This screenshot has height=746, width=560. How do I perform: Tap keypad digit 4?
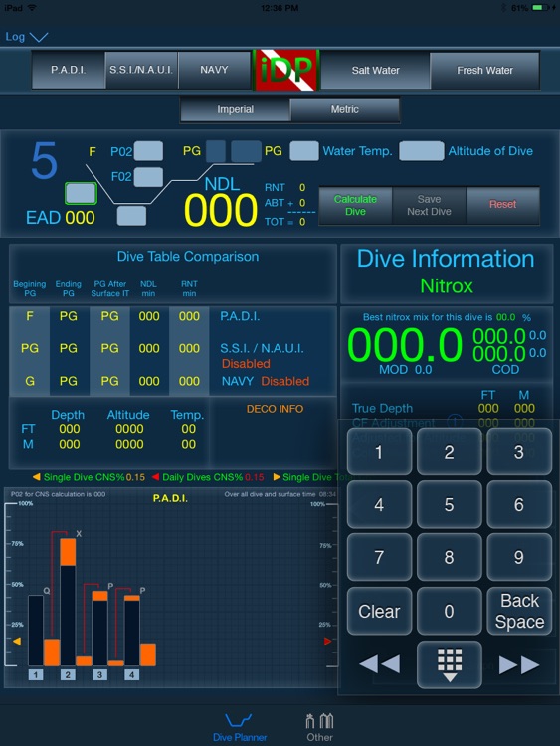coord(379,504)
